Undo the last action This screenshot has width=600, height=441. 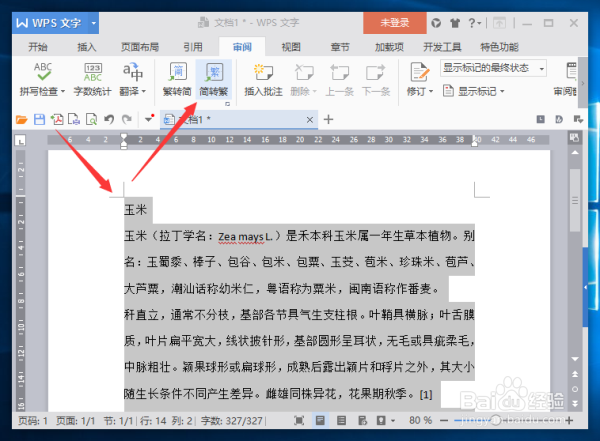coord(109,120)
